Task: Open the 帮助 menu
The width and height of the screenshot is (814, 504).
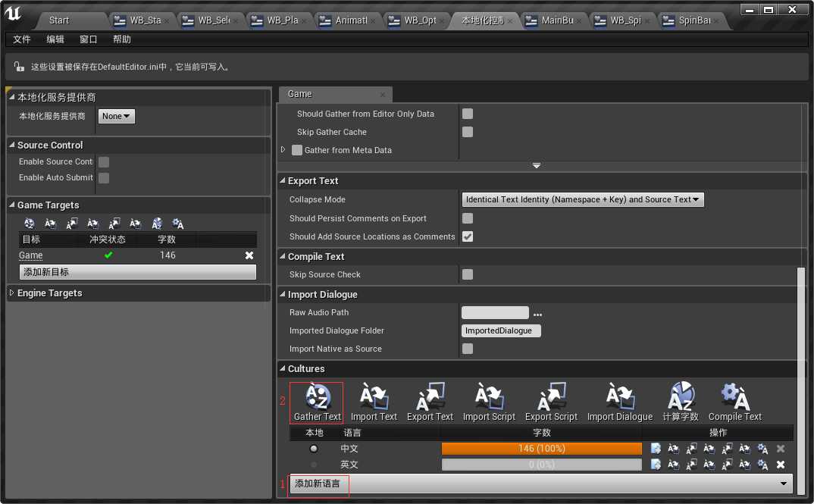Action: [x=122, y=39]
